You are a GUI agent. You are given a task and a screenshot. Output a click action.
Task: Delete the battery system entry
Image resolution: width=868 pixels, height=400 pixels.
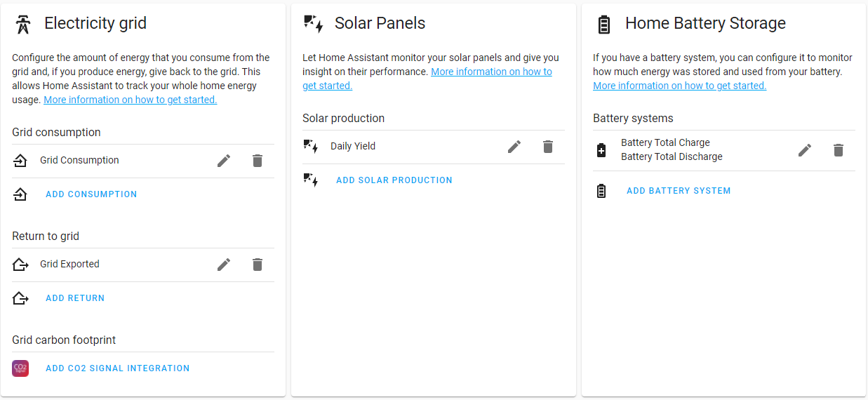[839, 150]
